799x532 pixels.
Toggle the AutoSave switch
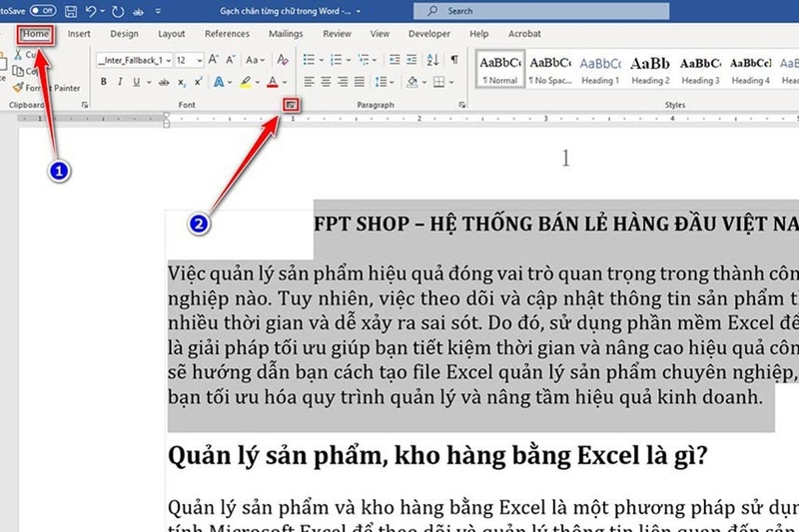(43, 10)
